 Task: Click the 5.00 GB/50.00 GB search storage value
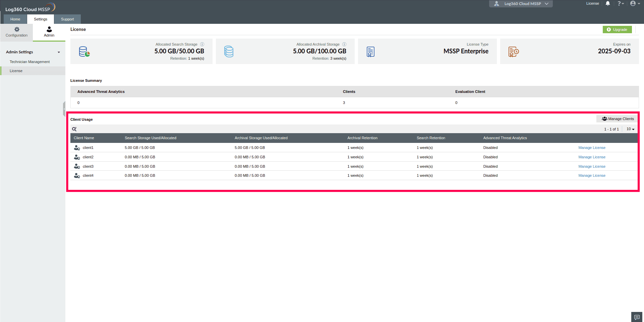click(179, 51)
